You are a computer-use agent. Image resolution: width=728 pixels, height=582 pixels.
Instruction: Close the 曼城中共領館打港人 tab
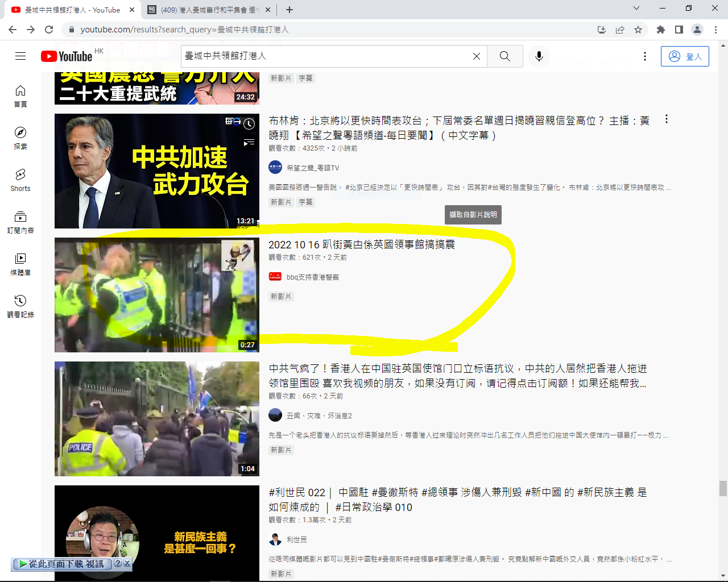[x=132, y=10]
